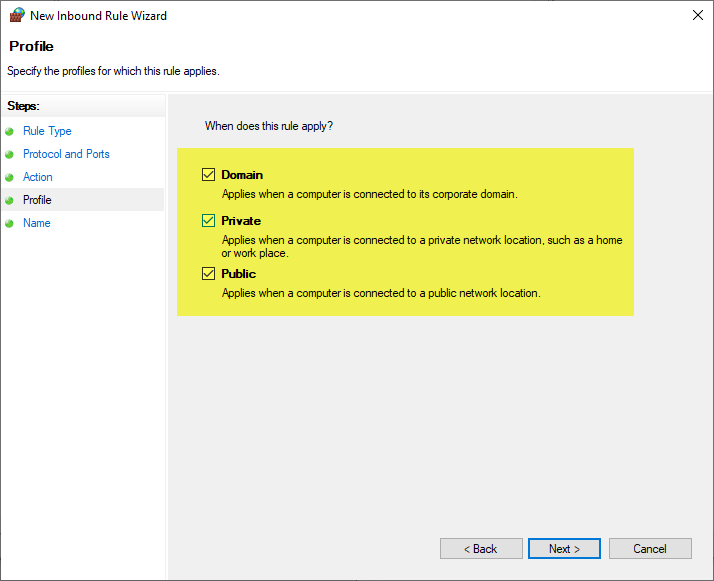
Task: Disable the Public profile checkbox
Action: click(x=209, y=273)
